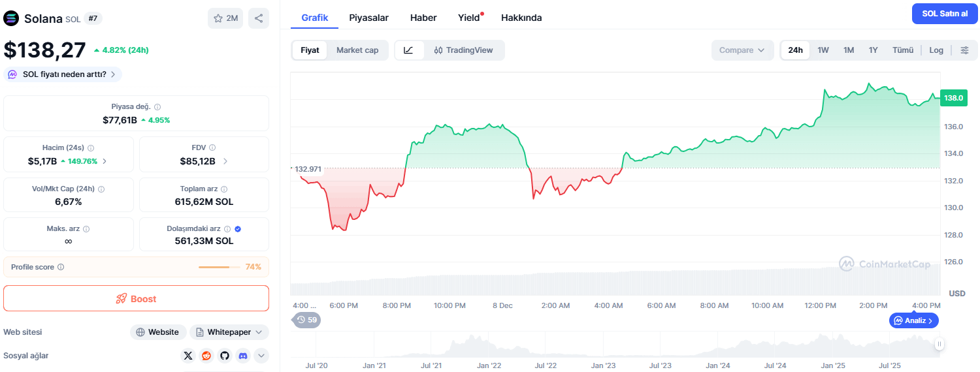Show info icon for Profile score
The height and width of the screenshot is (372, 980).
pos(61,267)
